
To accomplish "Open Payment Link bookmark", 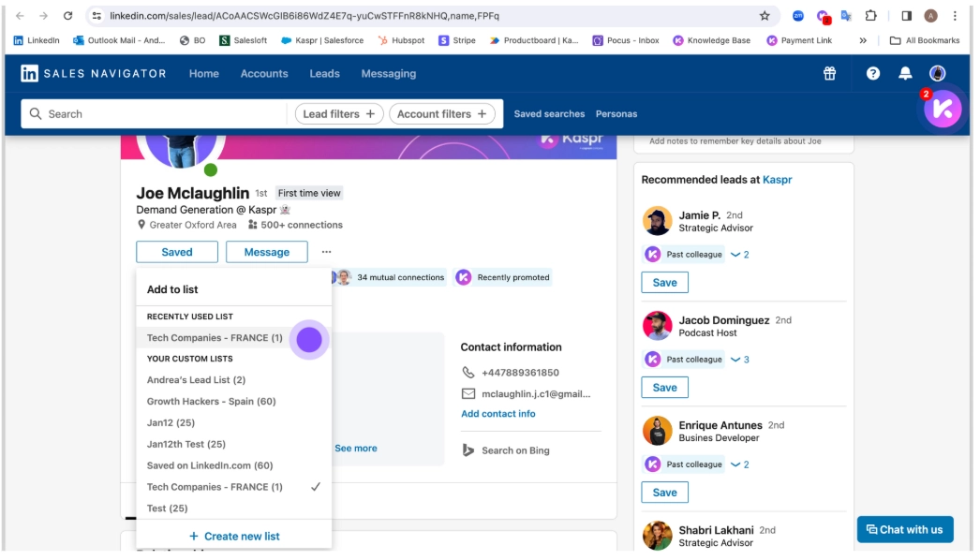I will point(799,40).
